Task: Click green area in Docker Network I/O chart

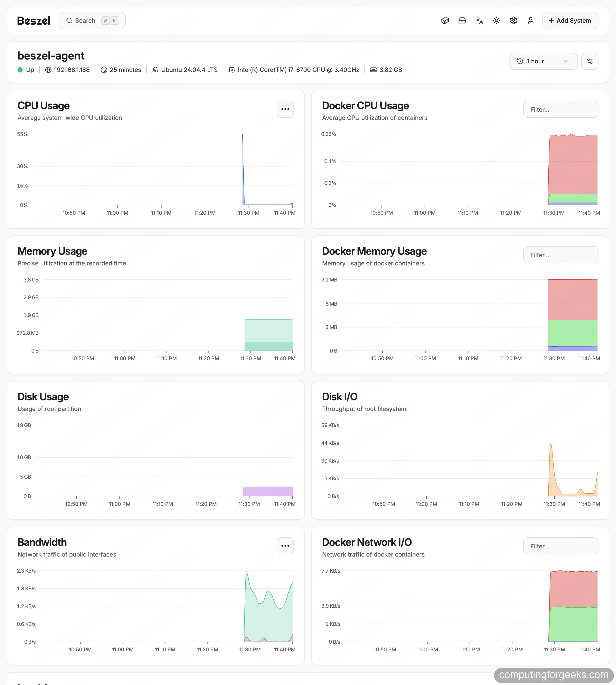Action: 573,624
